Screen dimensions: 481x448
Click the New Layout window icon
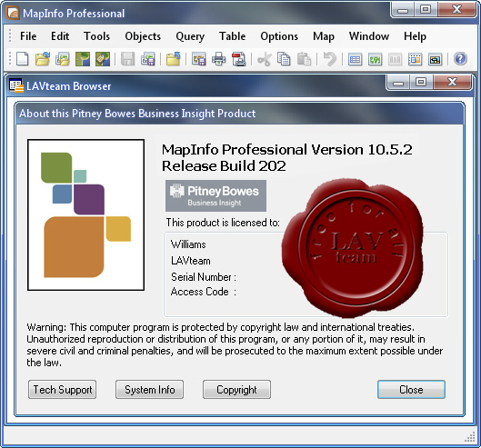click(415, 59)
